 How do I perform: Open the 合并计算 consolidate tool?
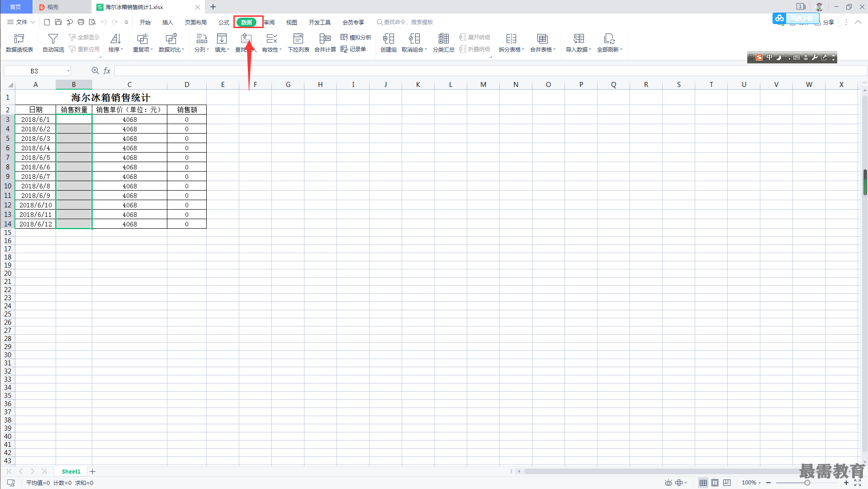pos(325,43)
